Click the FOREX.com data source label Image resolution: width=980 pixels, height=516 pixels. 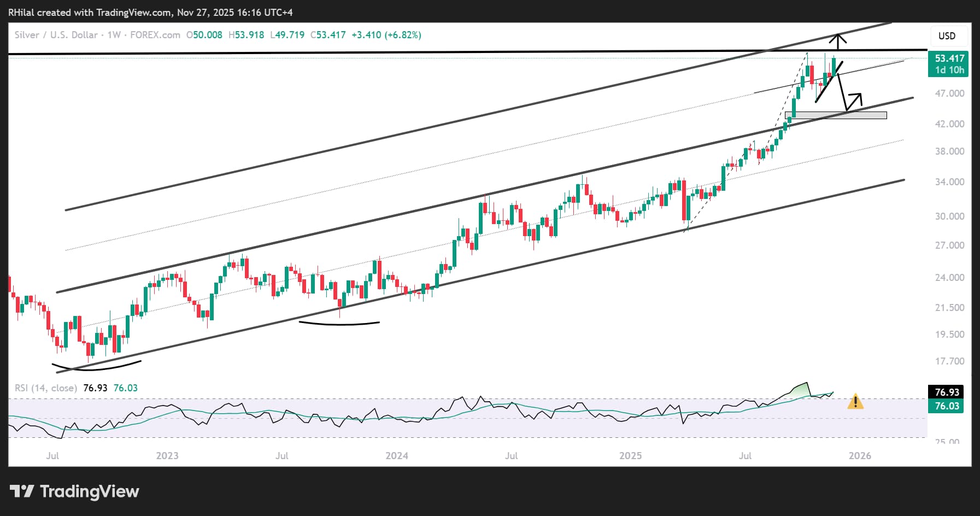click(155, 35)
